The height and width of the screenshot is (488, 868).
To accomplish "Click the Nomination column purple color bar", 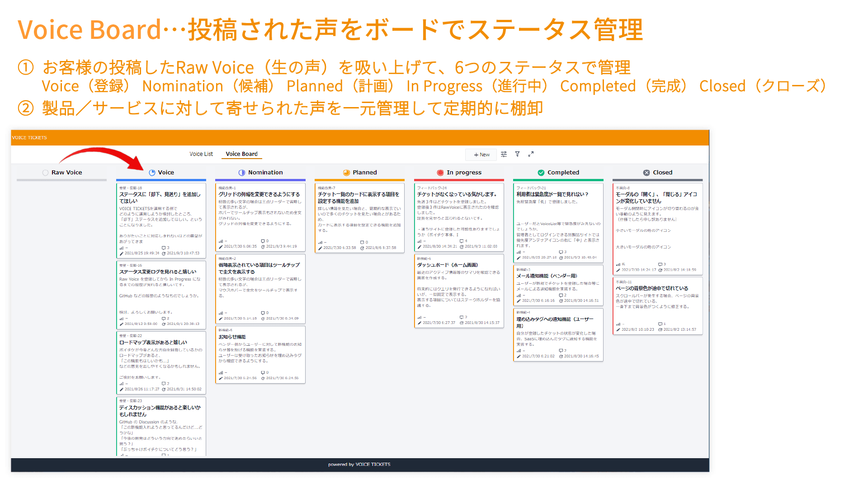I will (260, 180).
